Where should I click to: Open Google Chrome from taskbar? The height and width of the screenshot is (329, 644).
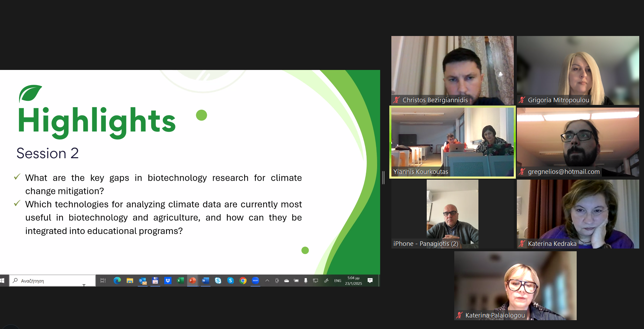coord(243,280)
